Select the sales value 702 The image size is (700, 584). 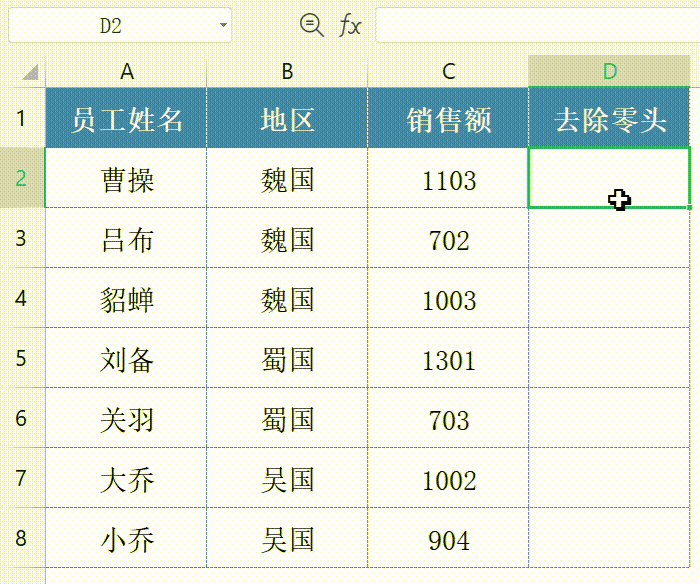[448, 238]
